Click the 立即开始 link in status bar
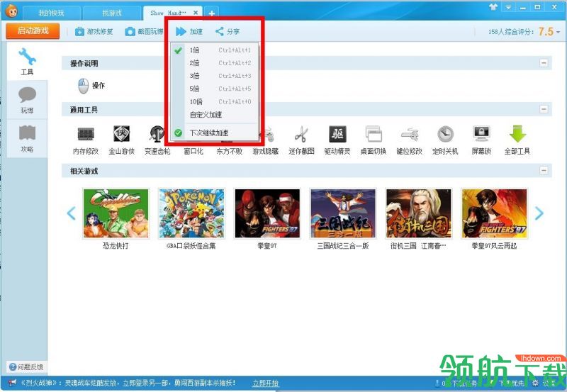 (265, 383)
